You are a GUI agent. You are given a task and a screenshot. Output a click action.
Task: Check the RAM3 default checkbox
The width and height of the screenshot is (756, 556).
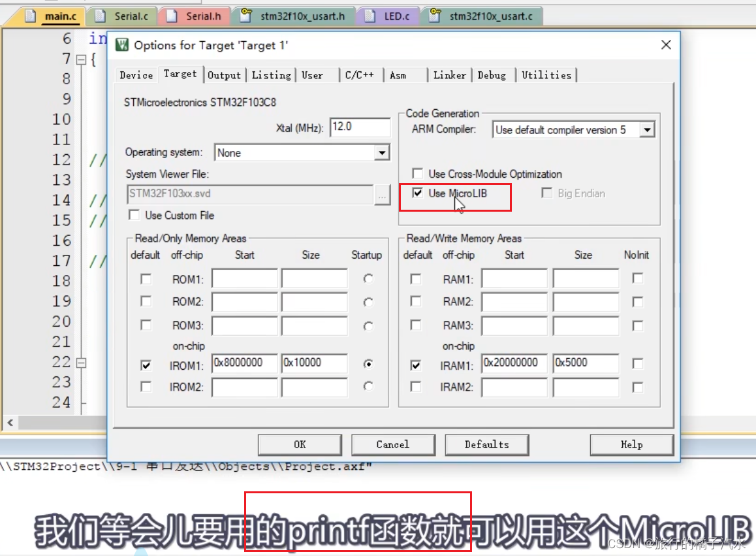tap(416, 325)
